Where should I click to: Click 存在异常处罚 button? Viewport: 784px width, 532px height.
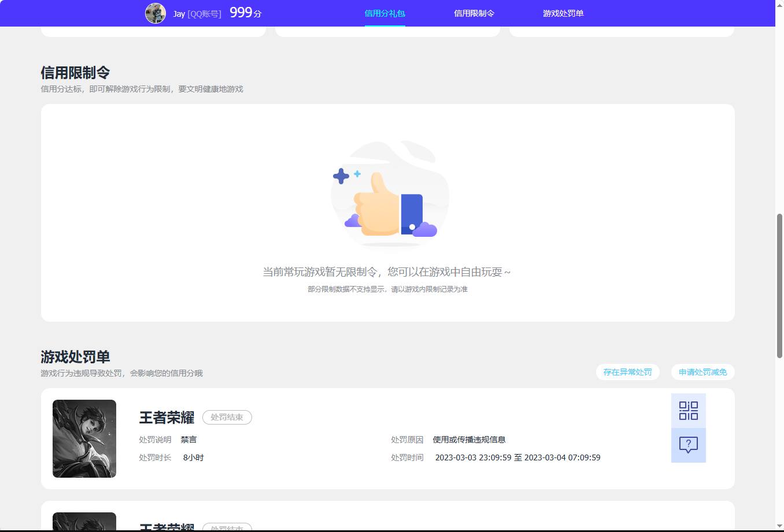627,372
